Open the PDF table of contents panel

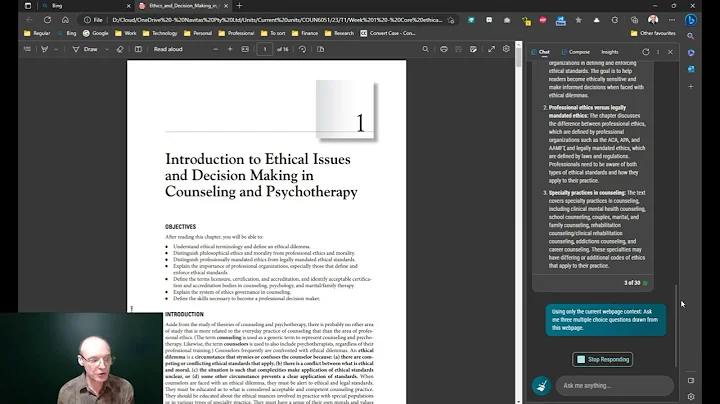click(x=27, y=49)
